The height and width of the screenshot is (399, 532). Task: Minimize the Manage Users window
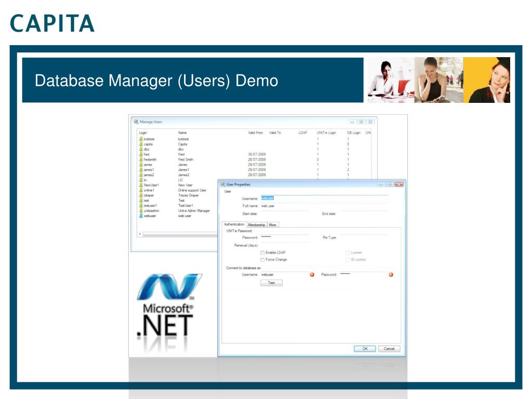click(352, 122)
